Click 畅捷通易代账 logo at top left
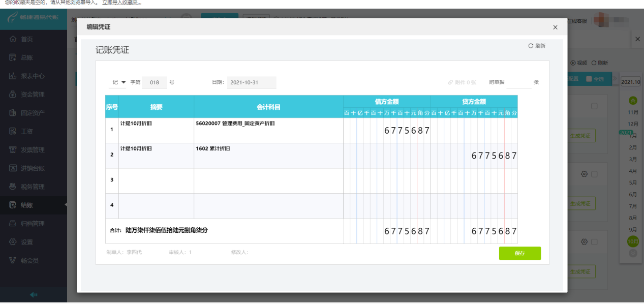644x304 pixels. click(x=34, y=18)
